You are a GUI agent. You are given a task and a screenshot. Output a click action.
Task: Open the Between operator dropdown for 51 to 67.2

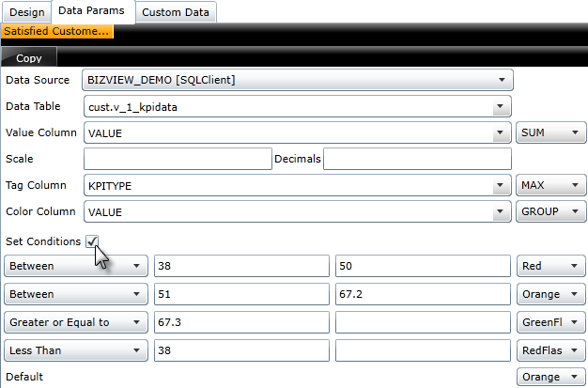pyautogui.click(x=76, y=294)
